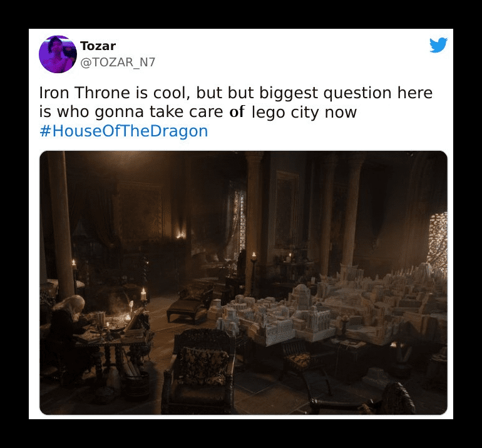482x448 pixels.
Task: Click the patterned armchair in the photo
Action: [200, 369]
